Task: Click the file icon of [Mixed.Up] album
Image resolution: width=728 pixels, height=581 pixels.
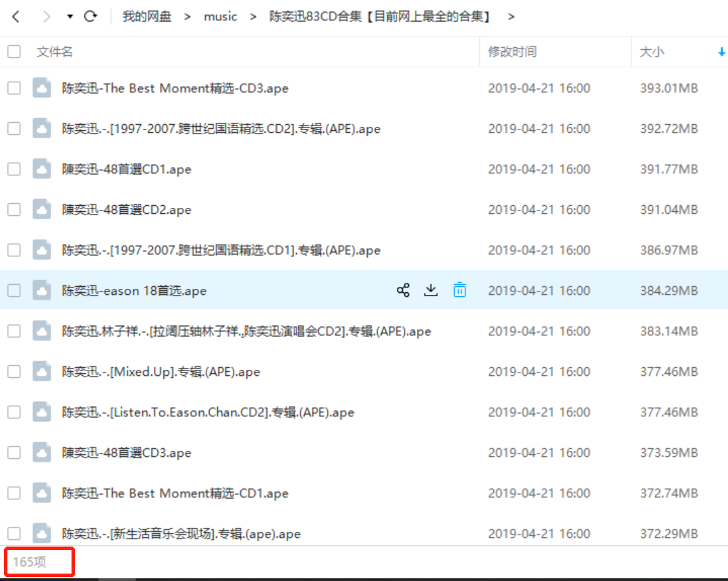Action: [x=42, y=371]
